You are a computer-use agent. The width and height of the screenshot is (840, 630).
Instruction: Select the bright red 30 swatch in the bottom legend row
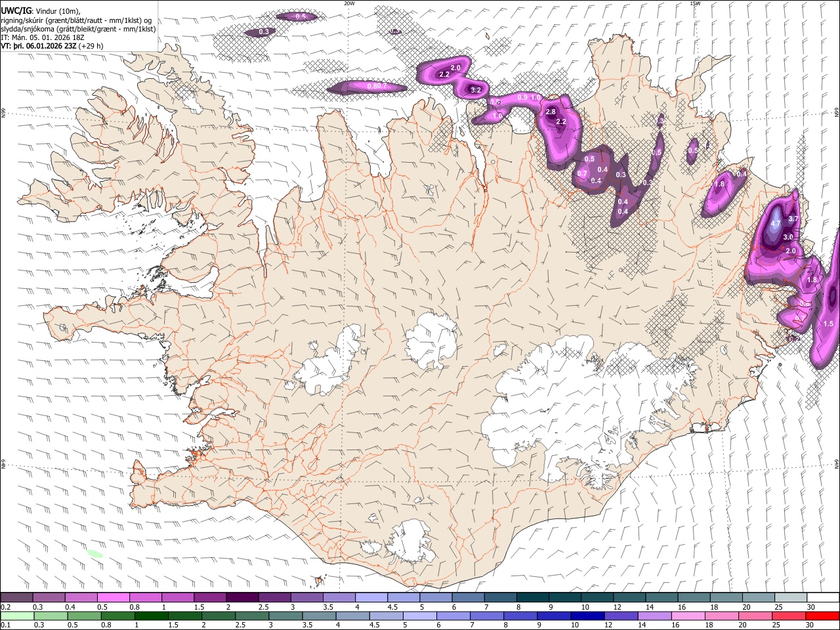click(x=822, y=616)
